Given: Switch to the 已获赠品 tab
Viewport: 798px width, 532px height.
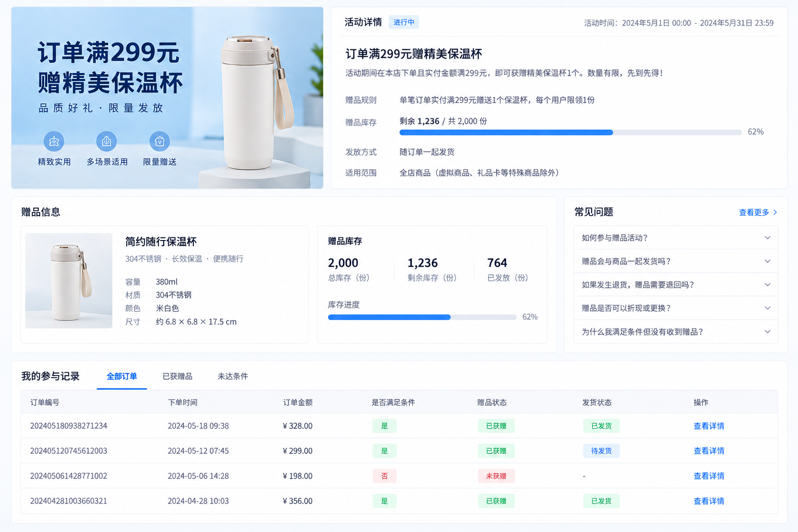Looking at the screenshot, I should click(177, 376).
